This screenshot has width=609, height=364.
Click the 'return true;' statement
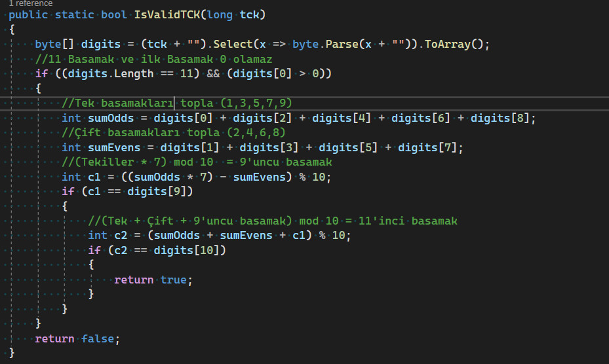coord(153,280)
